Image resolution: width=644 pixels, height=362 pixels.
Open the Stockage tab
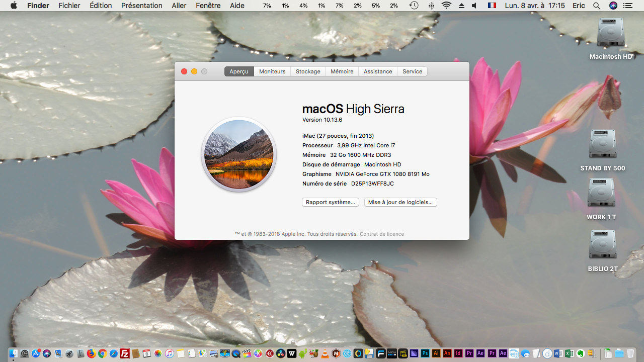[x=308, y=71]
